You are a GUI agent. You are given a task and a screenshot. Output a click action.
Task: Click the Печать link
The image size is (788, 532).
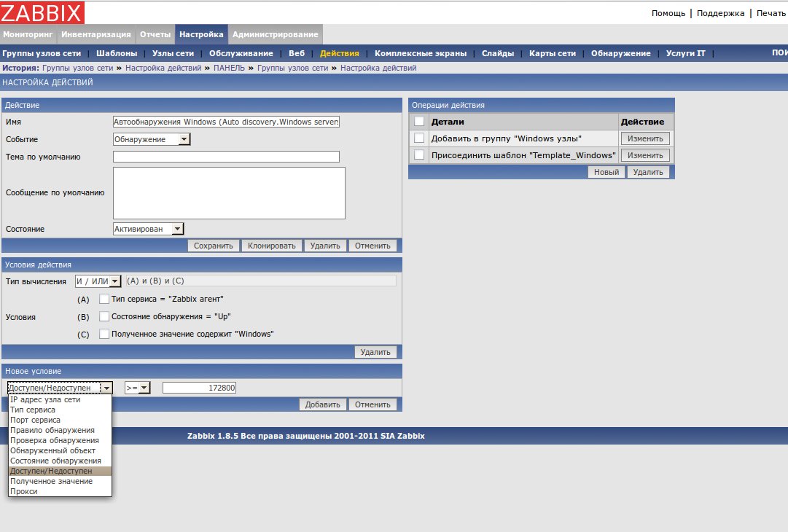tap(771, 13)
